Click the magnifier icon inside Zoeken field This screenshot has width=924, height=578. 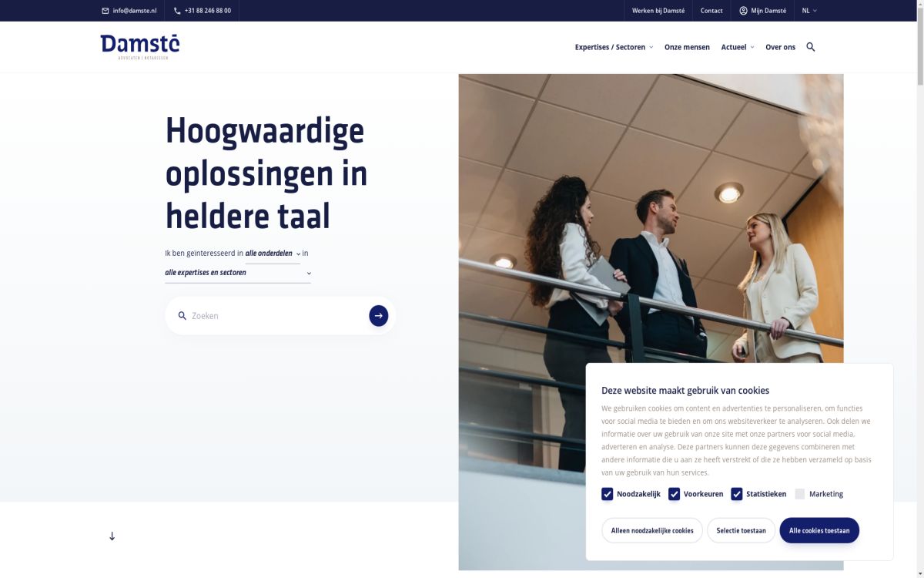click(182, 316)
